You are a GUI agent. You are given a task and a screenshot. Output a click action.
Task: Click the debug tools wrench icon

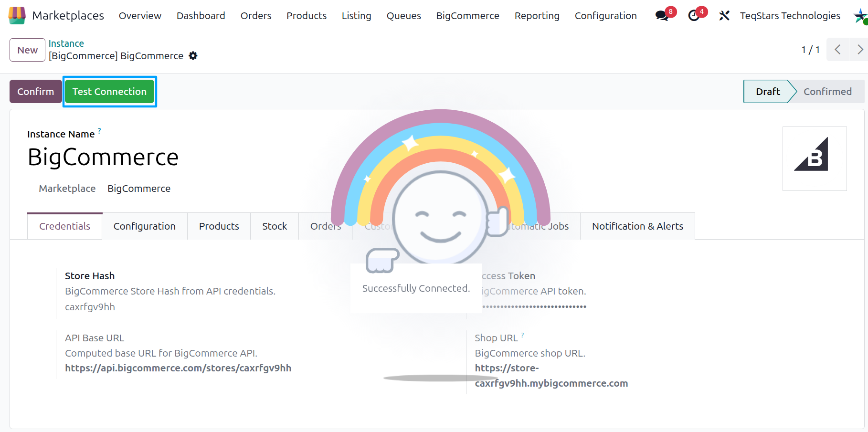[724, 16]
